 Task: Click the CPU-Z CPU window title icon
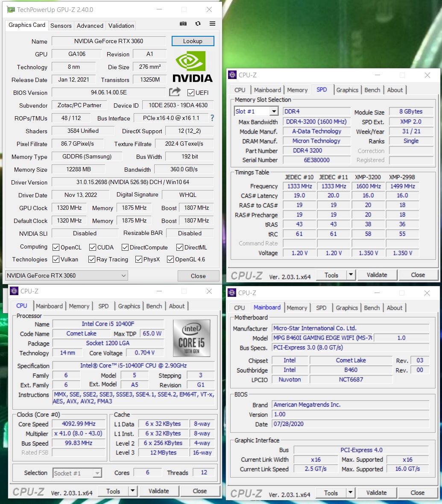pos(14,291)
